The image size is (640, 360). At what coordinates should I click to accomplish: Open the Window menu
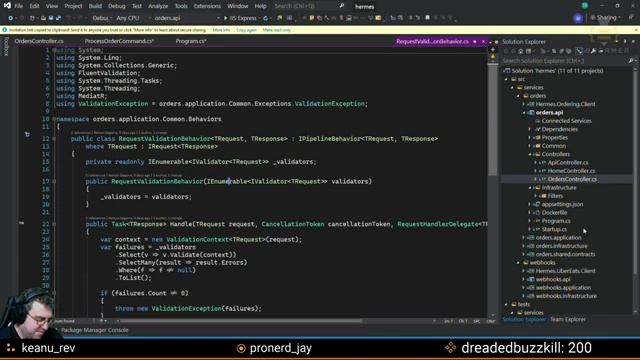238,6
